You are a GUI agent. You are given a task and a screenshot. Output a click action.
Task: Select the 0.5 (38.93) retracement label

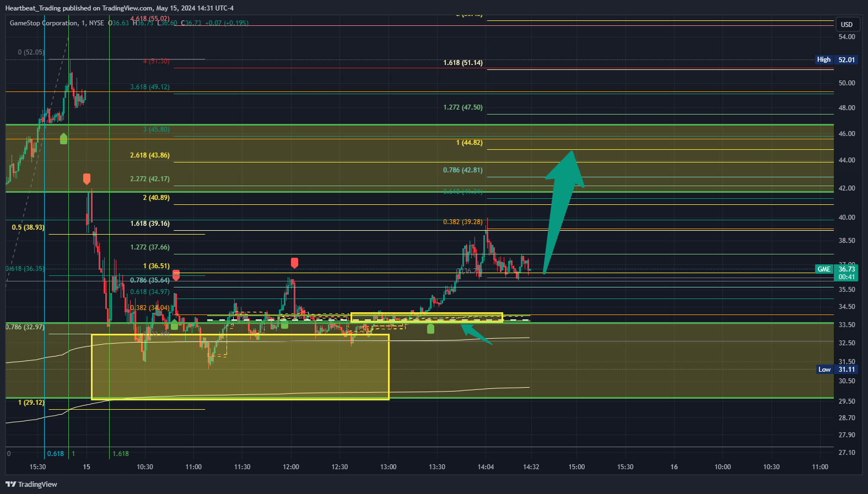point(28,227)
